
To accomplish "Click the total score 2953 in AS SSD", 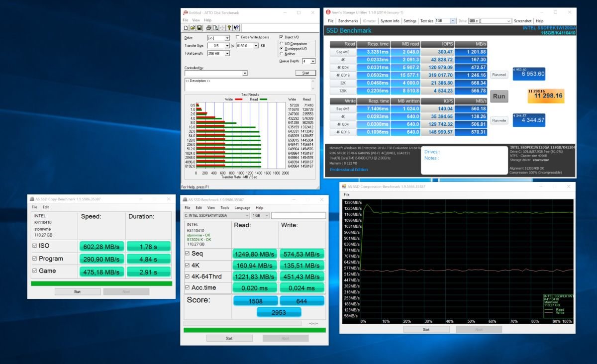I will click(x=279, y=312).
